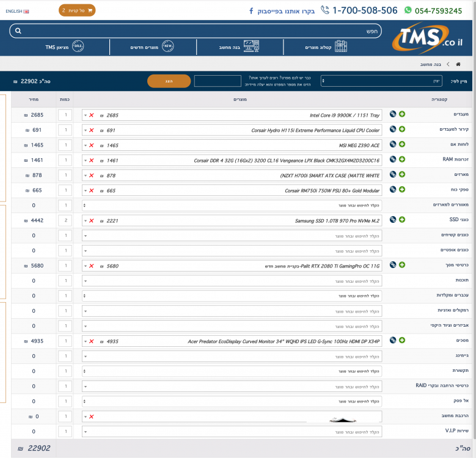Screen dimensions: 476x458
Task: Click the main search field
Action: (x=195, y=31)
